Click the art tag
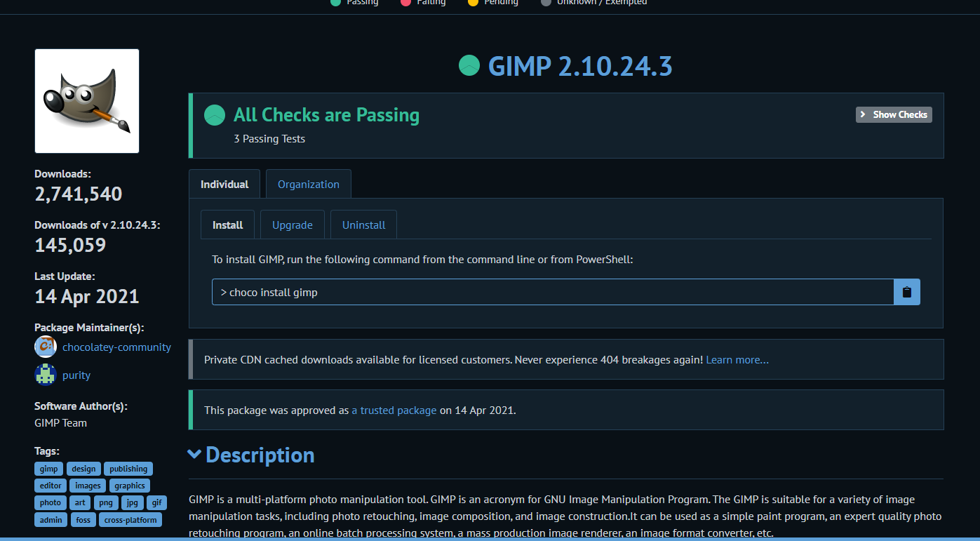The image size is (980, 541). pos(81,502)
